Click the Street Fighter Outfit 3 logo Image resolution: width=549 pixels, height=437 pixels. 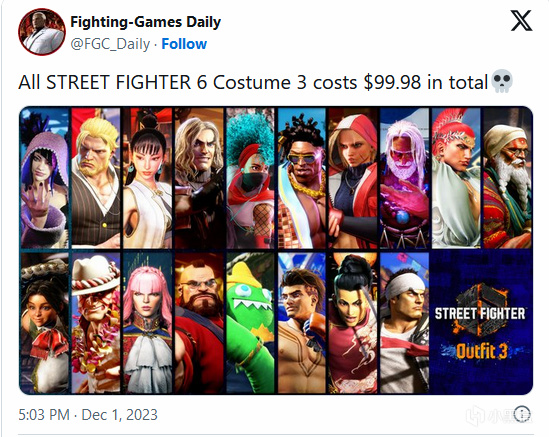tap(481, 322)
